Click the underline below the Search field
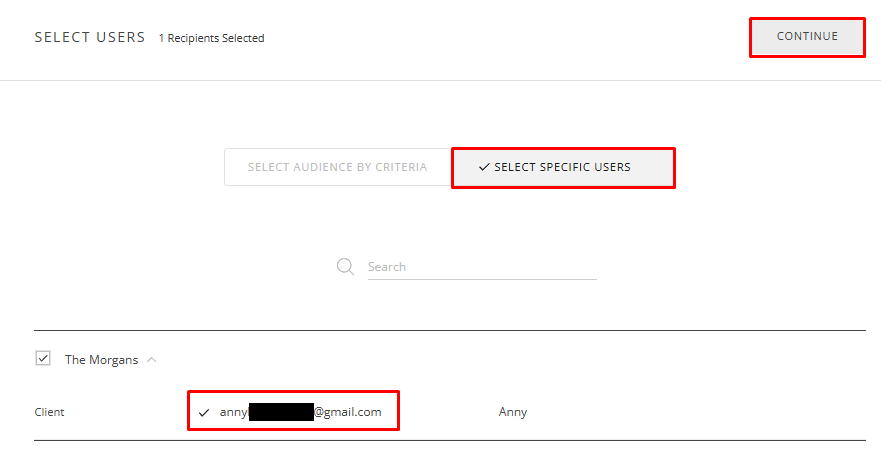Image resolution: width=881 pixels, height=449 pixels. click(482, 279)
